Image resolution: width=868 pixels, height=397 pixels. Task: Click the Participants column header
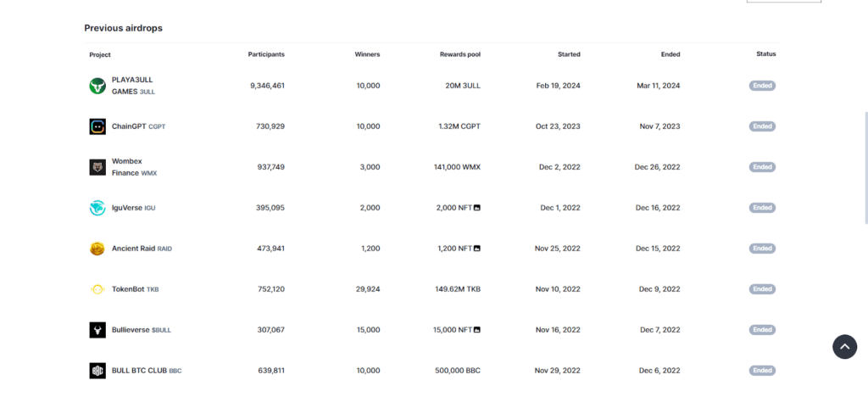tap(266, 54)
